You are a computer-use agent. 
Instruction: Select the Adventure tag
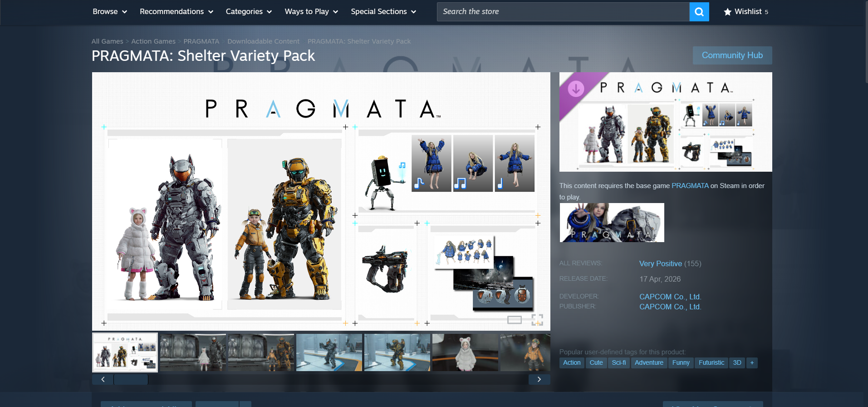(649, 362)
